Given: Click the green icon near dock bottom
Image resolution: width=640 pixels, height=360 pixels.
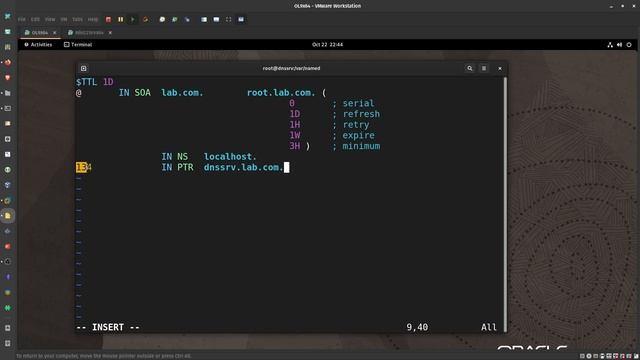Looking at the screenshot, I should 8,308.
